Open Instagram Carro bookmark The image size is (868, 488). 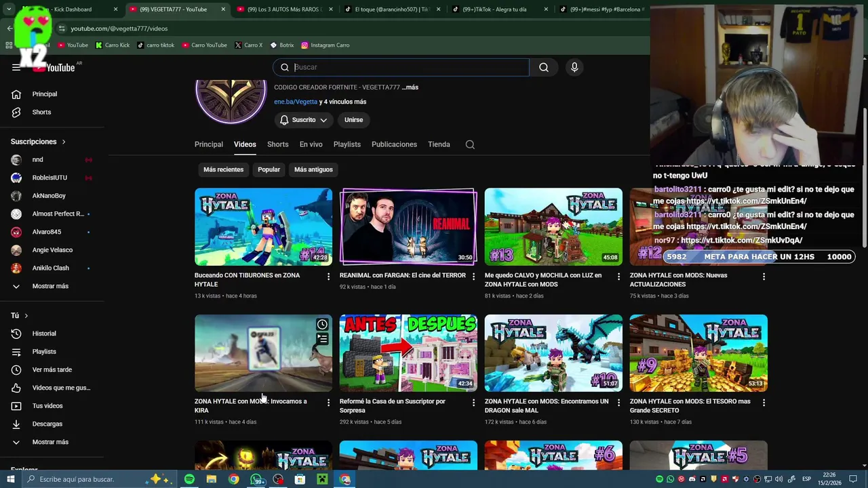(x=325, y=45)
